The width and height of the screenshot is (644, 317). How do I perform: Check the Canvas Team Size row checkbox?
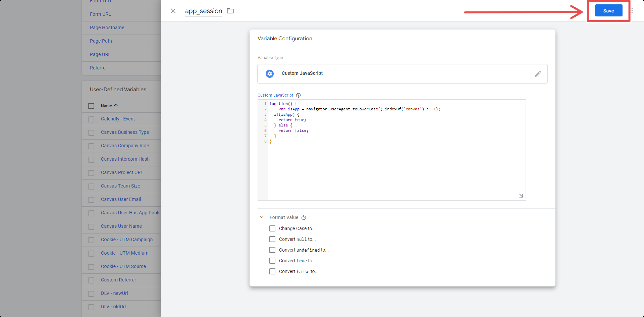point(91,187)
